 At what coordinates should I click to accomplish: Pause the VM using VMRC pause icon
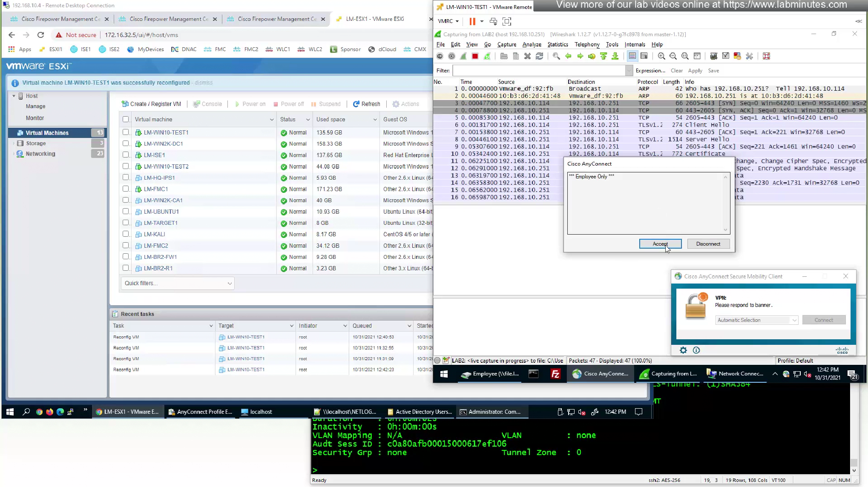472,21
